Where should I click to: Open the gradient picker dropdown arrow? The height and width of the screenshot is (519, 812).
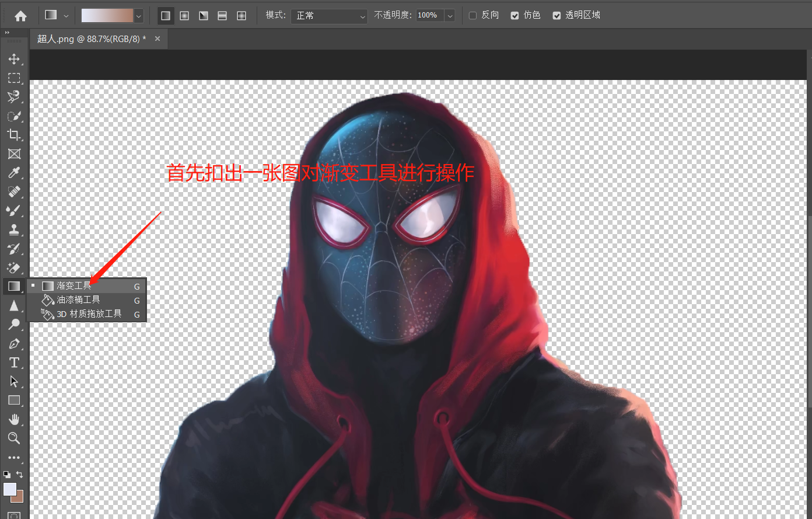139,16
